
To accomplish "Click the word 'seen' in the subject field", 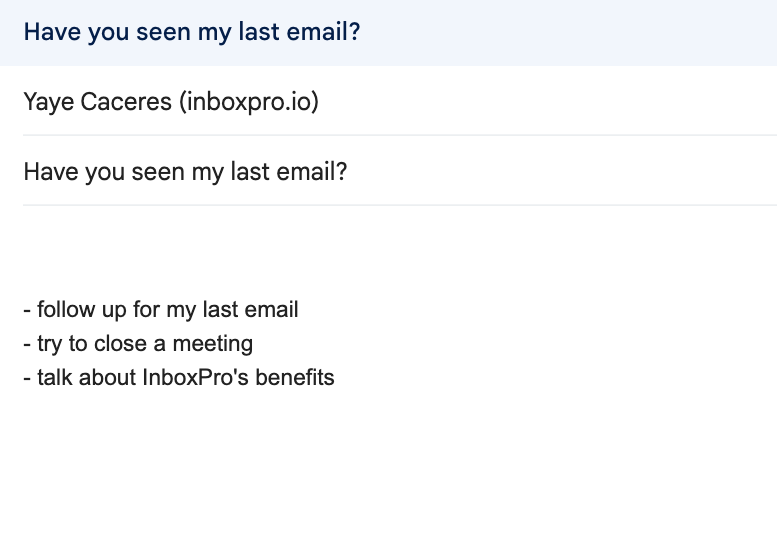I will [x=158, y=172].
